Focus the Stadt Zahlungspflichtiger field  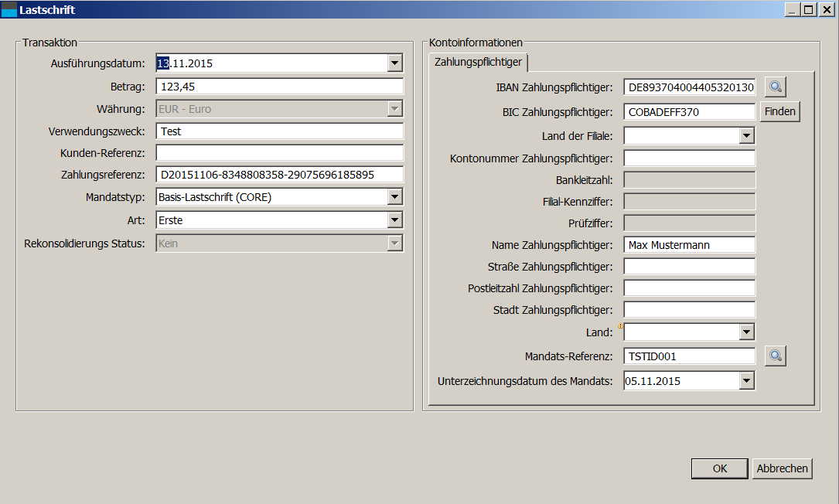[x=689, y=310]
